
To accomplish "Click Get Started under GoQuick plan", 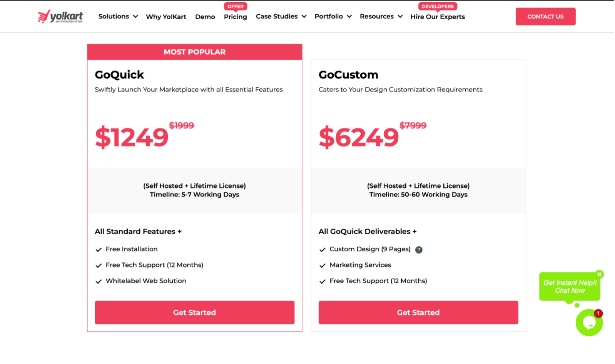I will 194,312.
